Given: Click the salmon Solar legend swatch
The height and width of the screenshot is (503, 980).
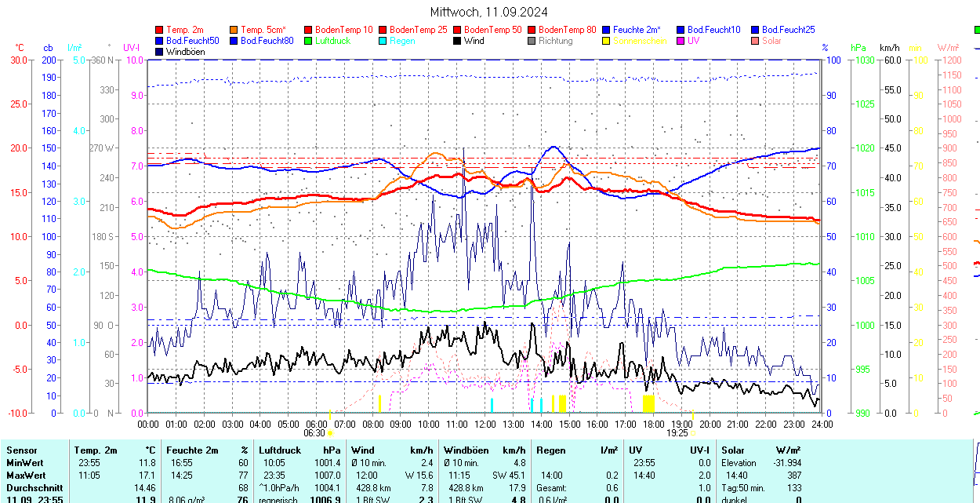Looking at the screenshot, I should 756,41.
